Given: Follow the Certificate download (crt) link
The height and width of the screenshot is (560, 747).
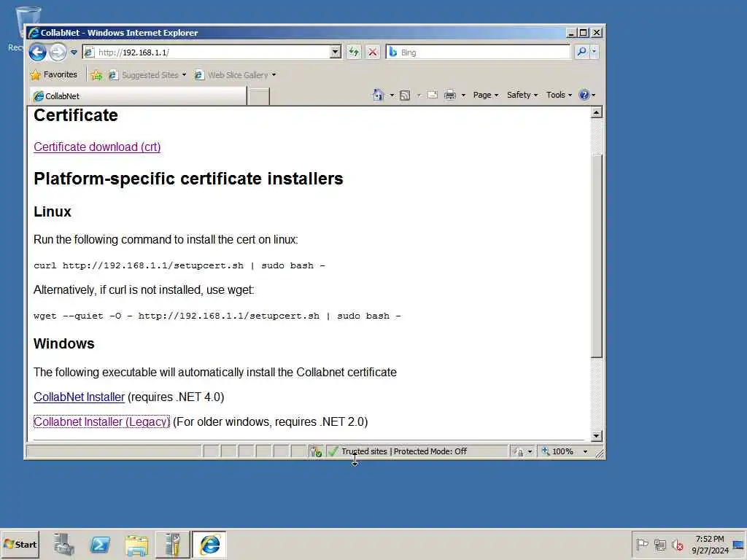Looking at the screenshot, I should click(97, 147).
